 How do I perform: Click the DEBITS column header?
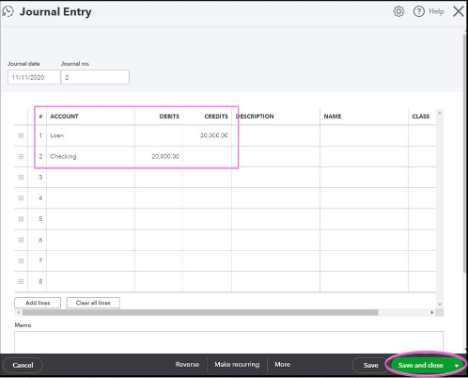pos(169,116)
